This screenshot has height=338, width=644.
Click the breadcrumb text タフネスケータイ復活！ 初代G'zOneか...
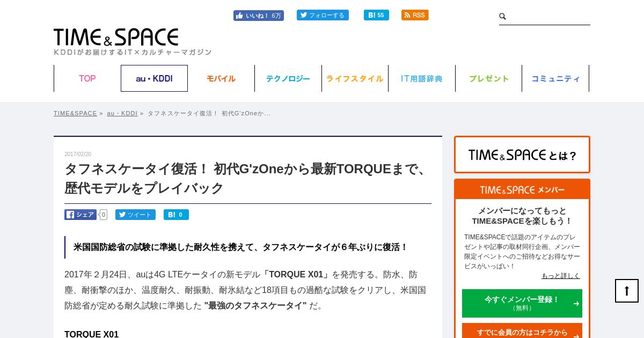[x=209, y=113]
